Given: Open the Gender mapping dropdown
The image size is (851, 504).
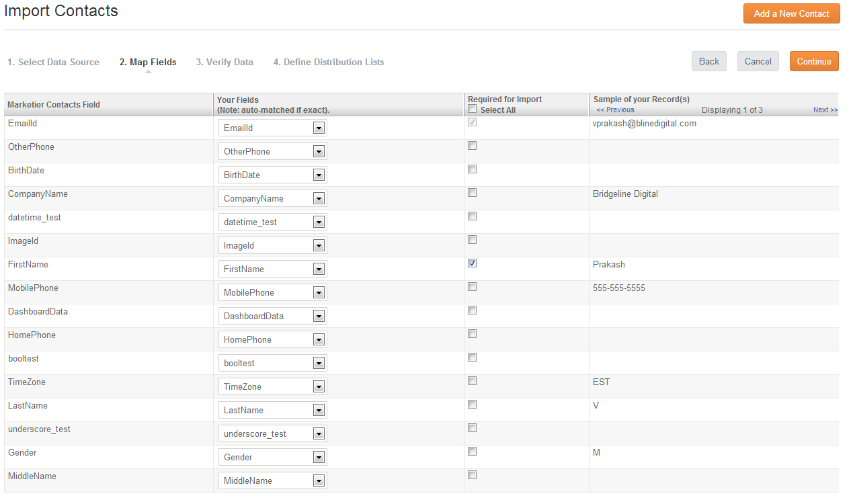Looking at the screenshot, I should [x=273, y=457].
